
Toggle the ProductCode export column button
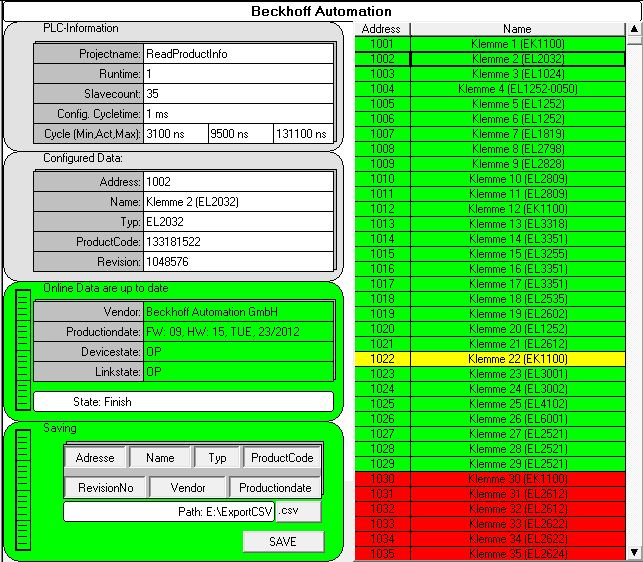pyautogui.click(x=282, y=457)
